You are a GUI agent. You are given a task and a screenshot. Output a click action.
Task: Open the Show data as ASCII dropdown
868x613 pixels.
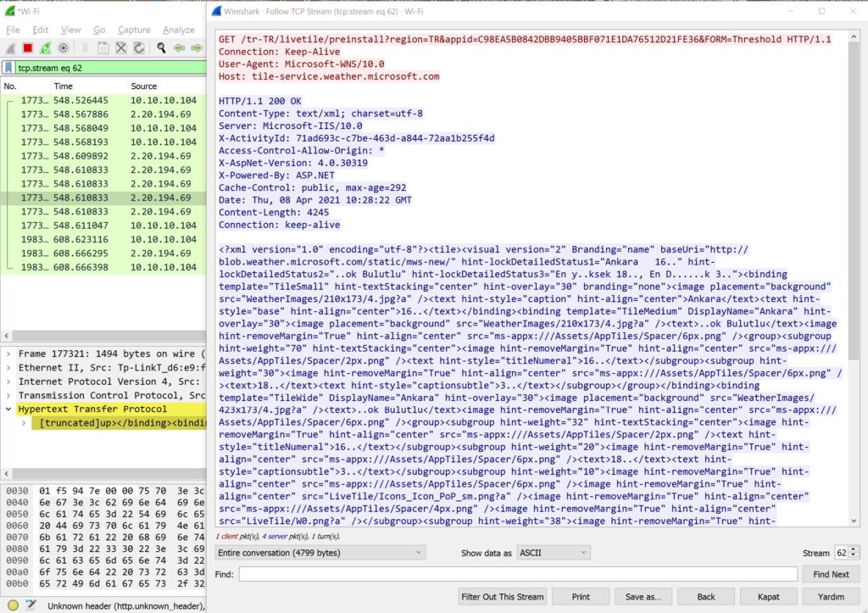tap(554, 553)
